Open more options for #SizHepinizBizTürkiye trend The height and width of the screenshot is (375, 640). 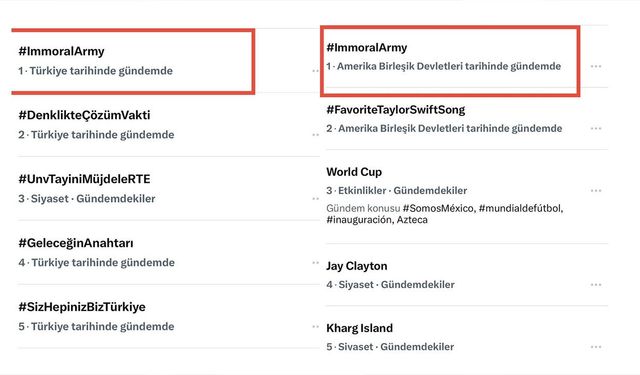[x=316, y=326]
